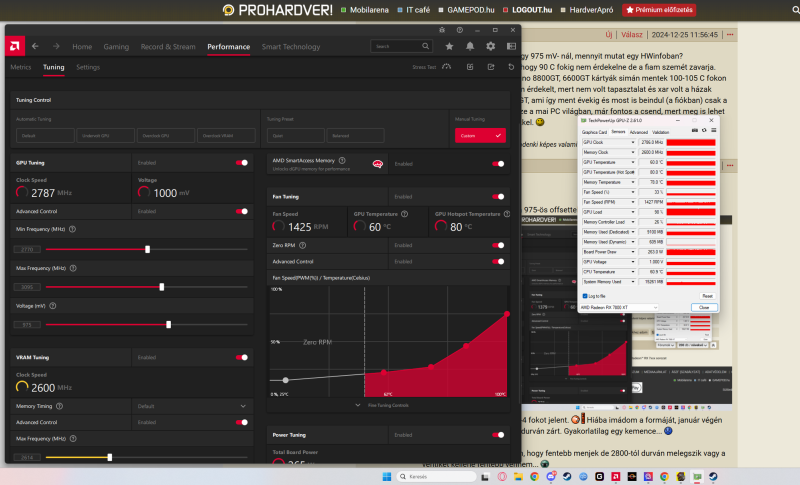Open GPU-Z hamburger menu icon
800x485 pixels.
[x=713, y=131]
